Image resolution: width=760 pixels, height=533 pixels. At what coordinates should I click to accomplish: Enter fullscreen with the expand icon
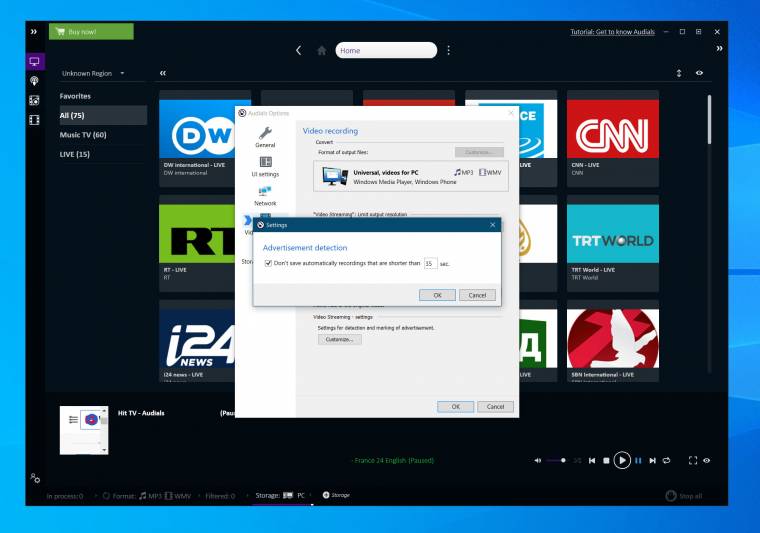point(693,460)
